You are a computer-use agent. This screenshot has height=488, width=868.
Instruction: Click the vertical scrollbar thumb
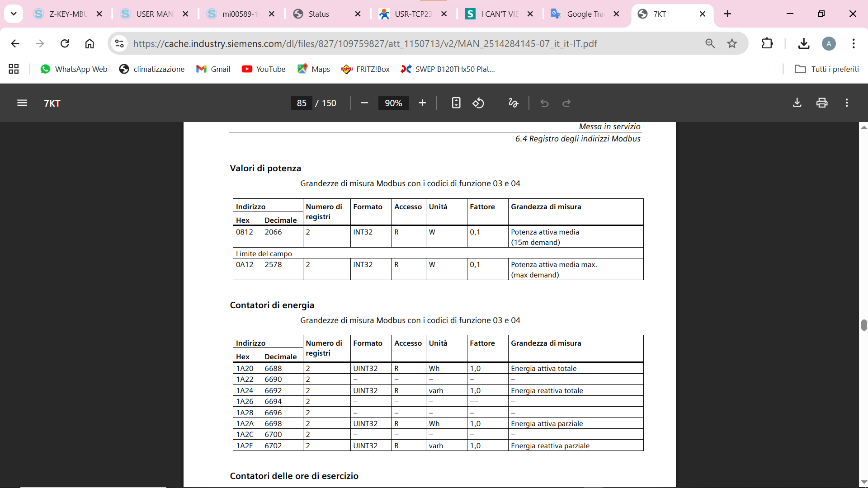pyautogui.click(x=863, y=325)
